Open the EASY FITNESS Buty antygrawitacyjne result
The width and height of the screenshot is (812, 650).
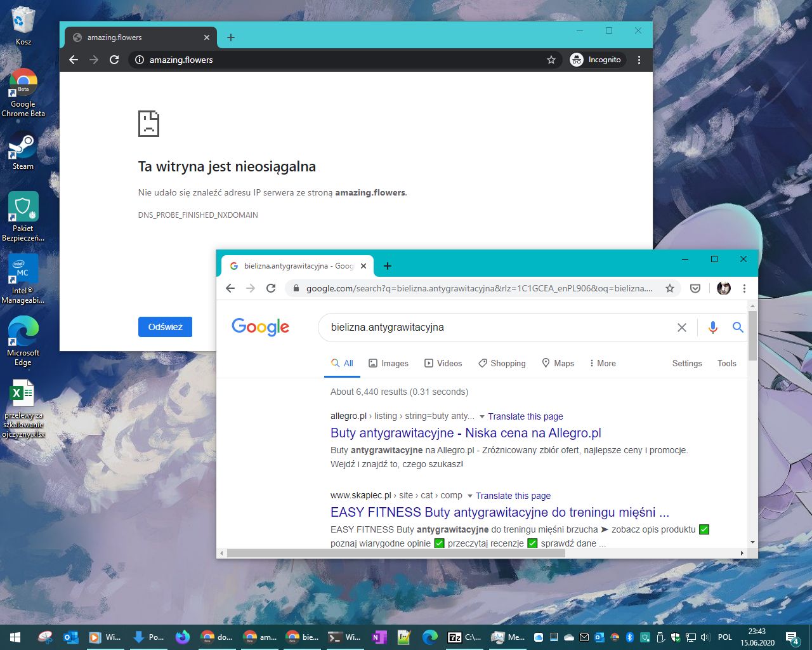[x=500, y=512]
